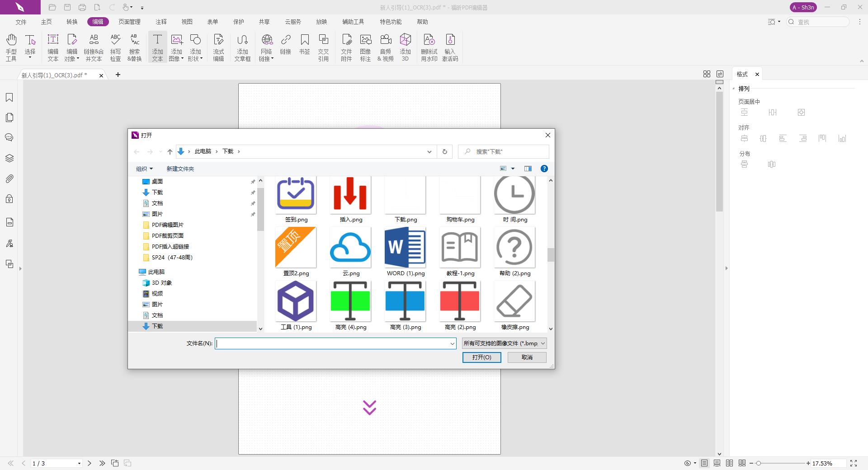Open the layers panel in left sidebar
This screenshot has height=470, width=868.
pos(9,158)
